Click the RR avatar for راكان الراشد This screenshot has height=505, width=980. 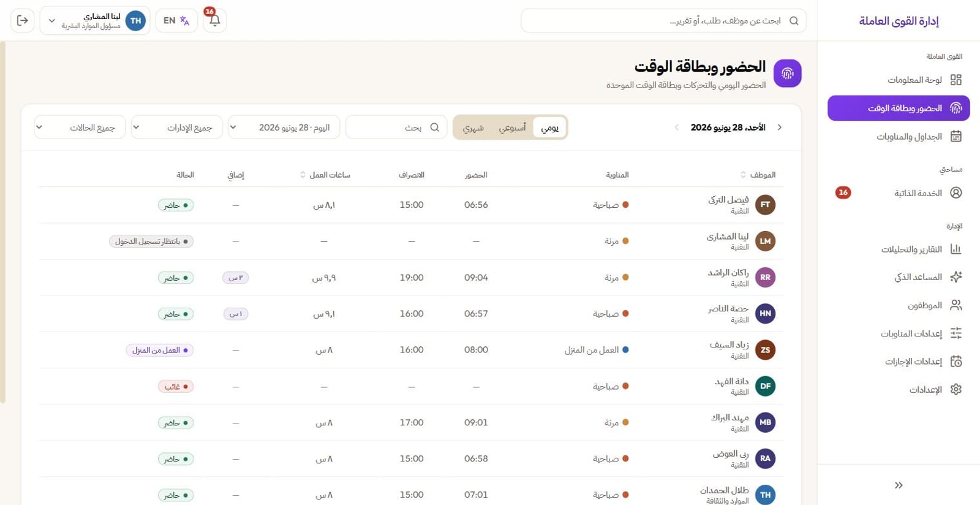click(765, 277)
